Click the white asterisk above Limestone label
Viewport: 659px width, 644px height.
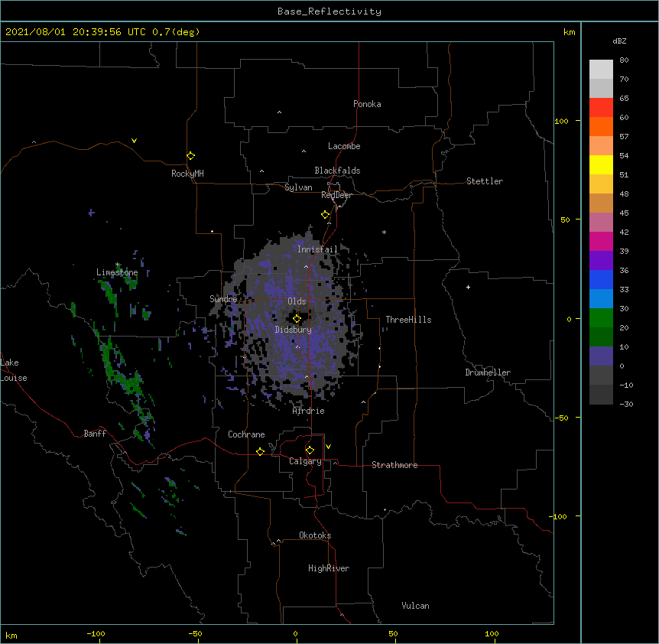pyautogui.click(x=117, y=265)
